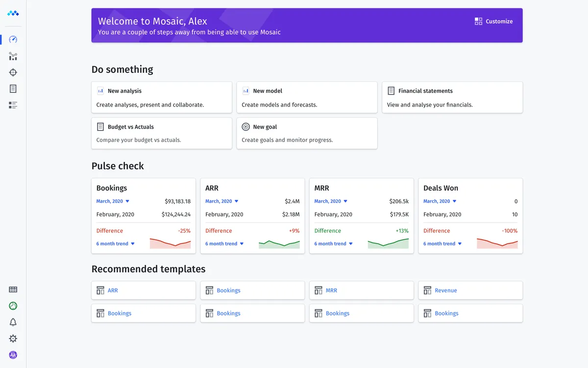Open the settings gear icon
Screen dimensions: 588x368
pyautogui.click(x=13, y=339)
